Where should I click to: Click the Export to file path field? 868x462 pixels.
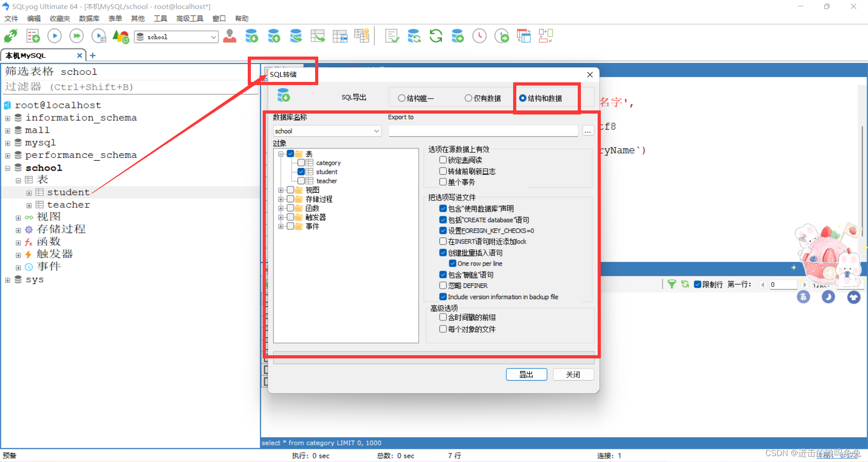(x=483, y=131)
